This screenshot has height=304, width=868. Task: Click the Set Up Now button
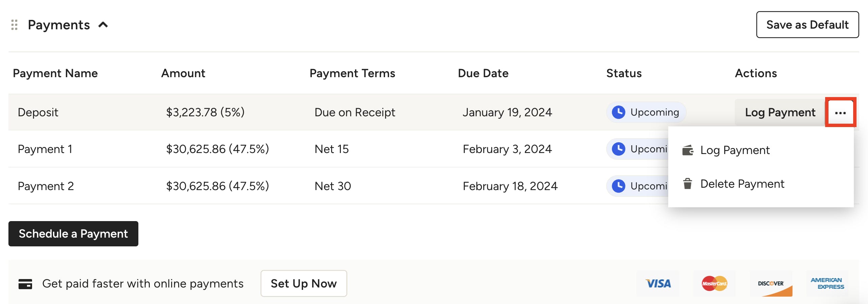click(303, 283)
